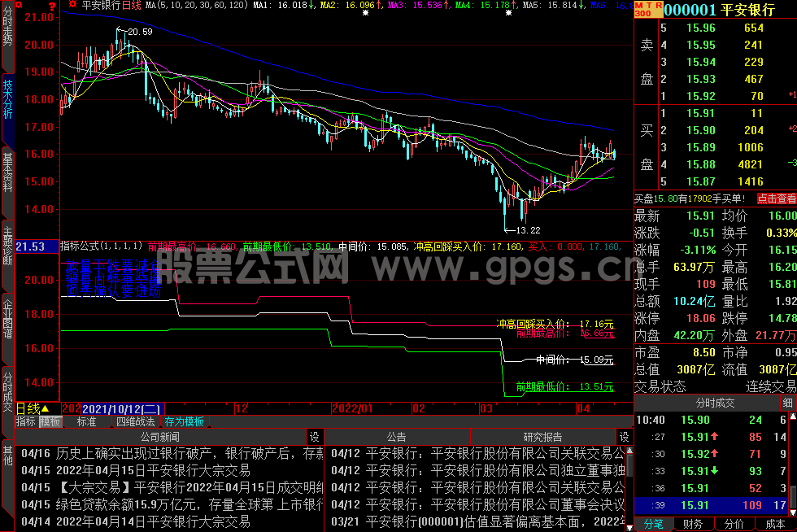Click 存为模板 to save template
Viewport: 797px width, 532px height.
(x=184, y=421)
